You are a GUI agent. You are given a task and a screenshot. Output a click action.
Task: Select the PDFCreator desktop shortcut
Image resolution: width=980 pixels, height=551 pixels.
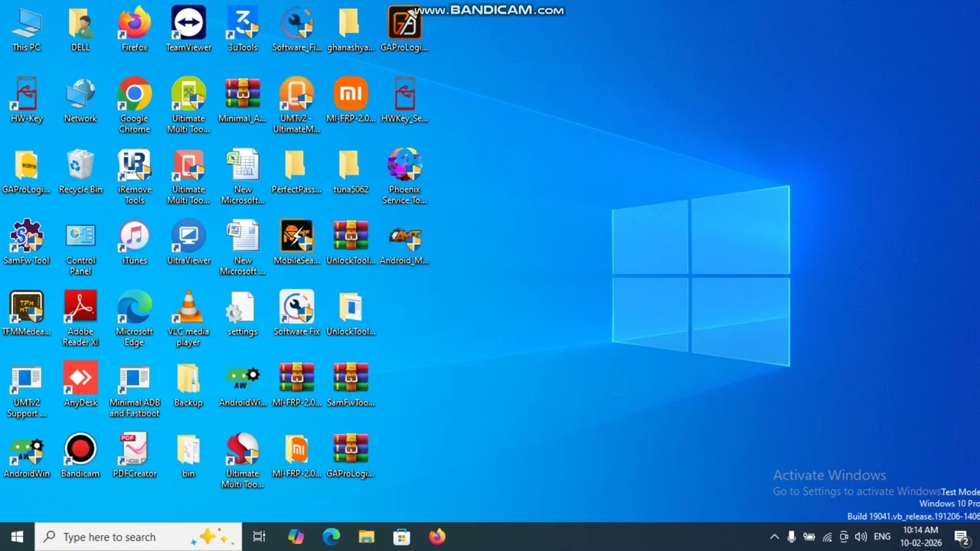[134, 456]
